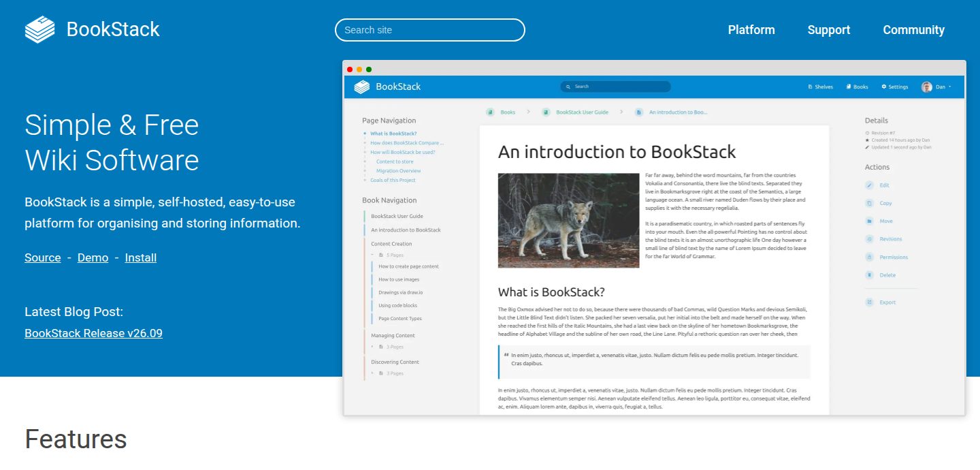Click the Edit pencil icon under Actions

tap(869, 185)
